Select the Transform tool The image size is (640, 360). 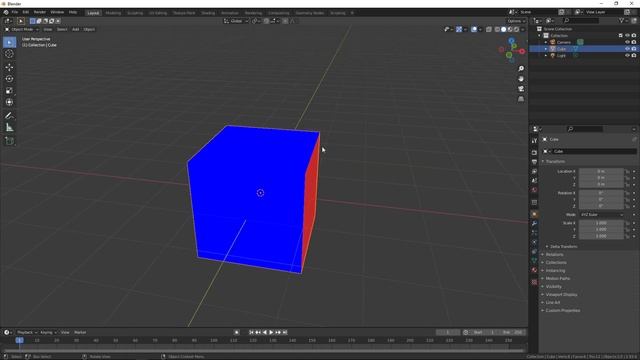click(x=9, y=102)
